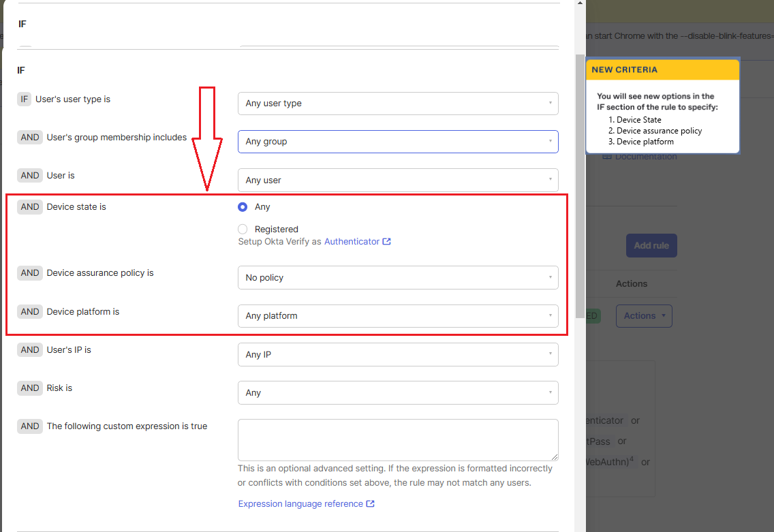Click external-link icon after Expression language reference
774x532 pixels.
371,504
